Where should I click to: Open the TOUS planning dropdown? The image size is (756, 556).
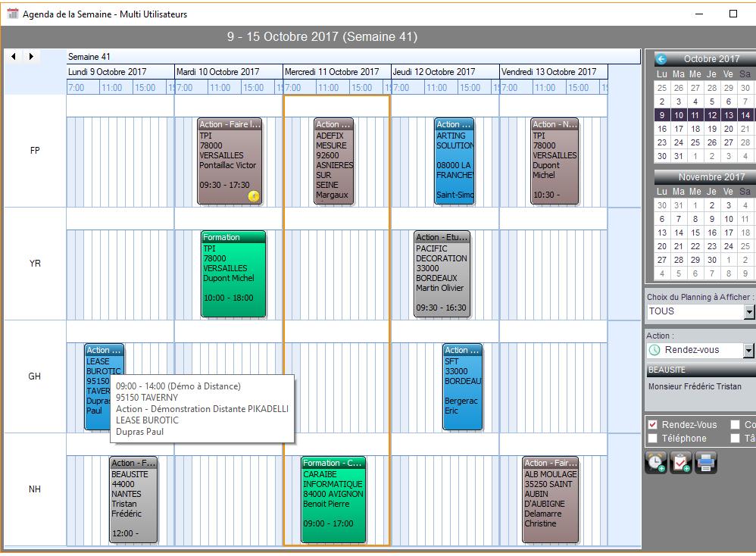point(748,312)
